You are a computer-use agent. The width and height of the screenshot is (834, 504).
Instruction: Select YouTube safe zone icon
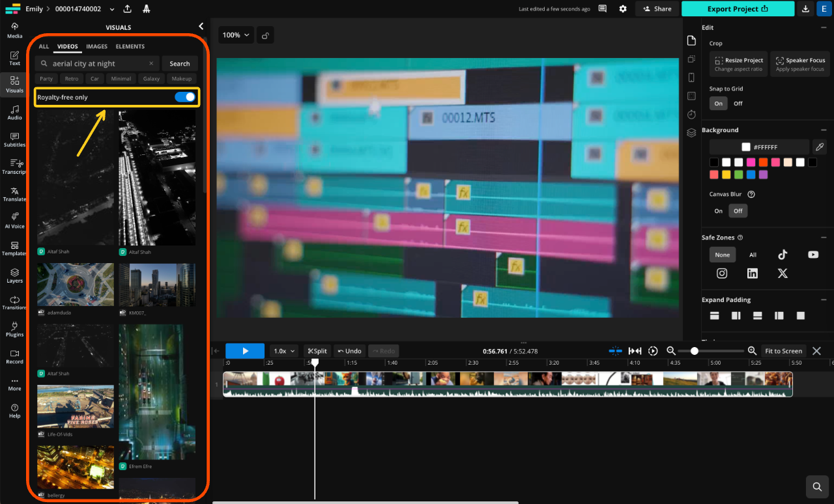click(813, 255)
